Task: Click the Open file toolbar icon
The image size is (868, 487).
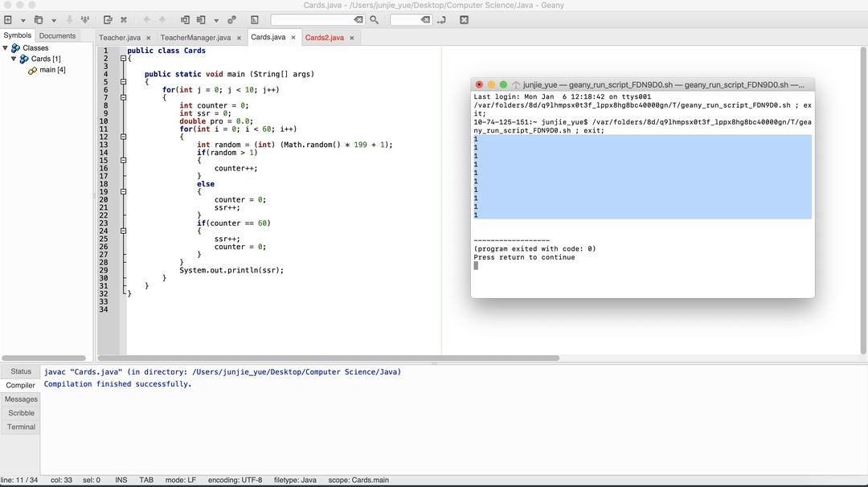Action: click(x=39, y=20)
